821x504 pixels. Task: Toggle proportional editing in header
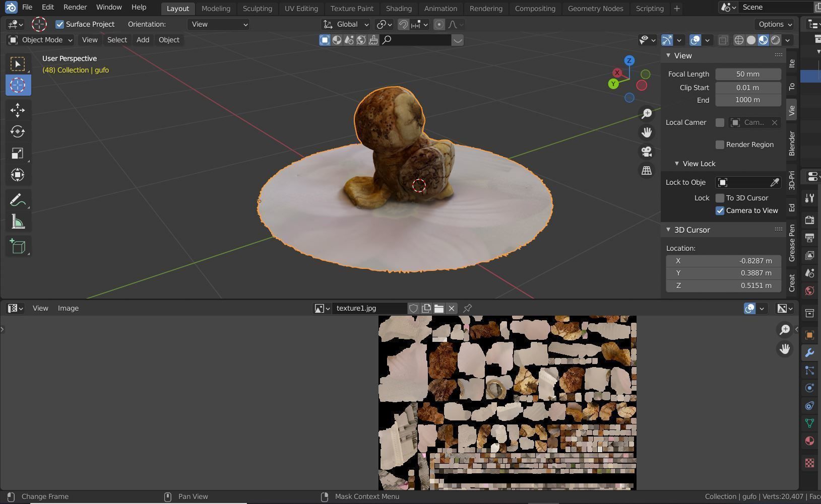(x=439, y=24)
